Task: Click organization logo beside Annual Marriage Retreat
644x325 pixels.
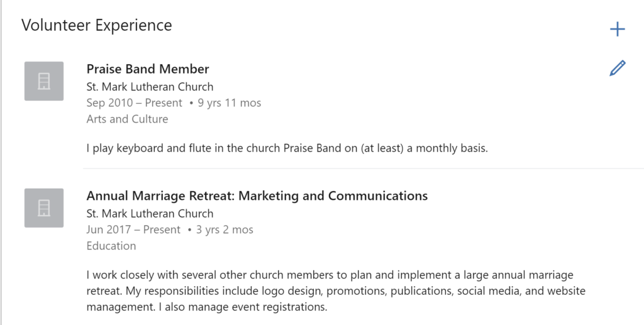Action: pyautogui.click(x=44, y=207)
